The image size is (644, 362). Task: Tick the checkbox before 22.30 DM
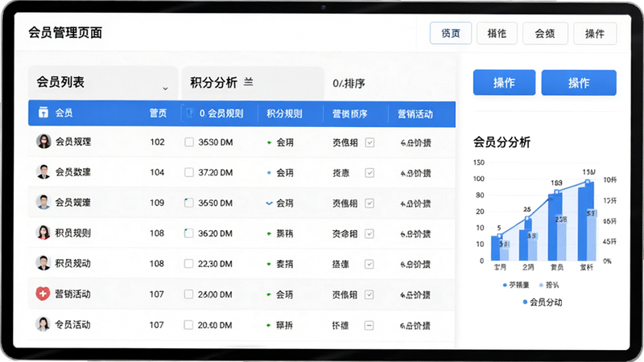tap(189, 264)
